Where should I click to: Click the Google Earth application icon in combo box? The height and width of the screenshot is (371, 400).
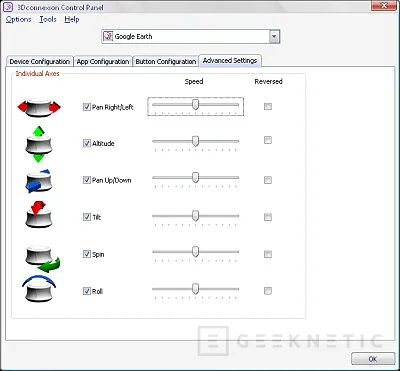pos(108,36)
